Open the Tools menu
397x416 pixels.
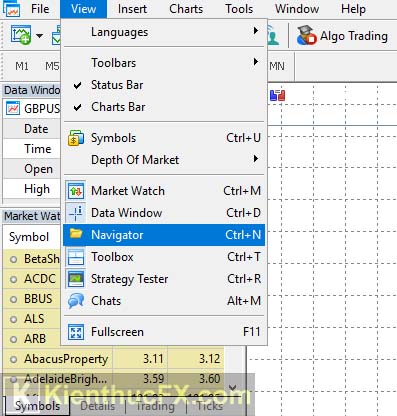point(239,9)
